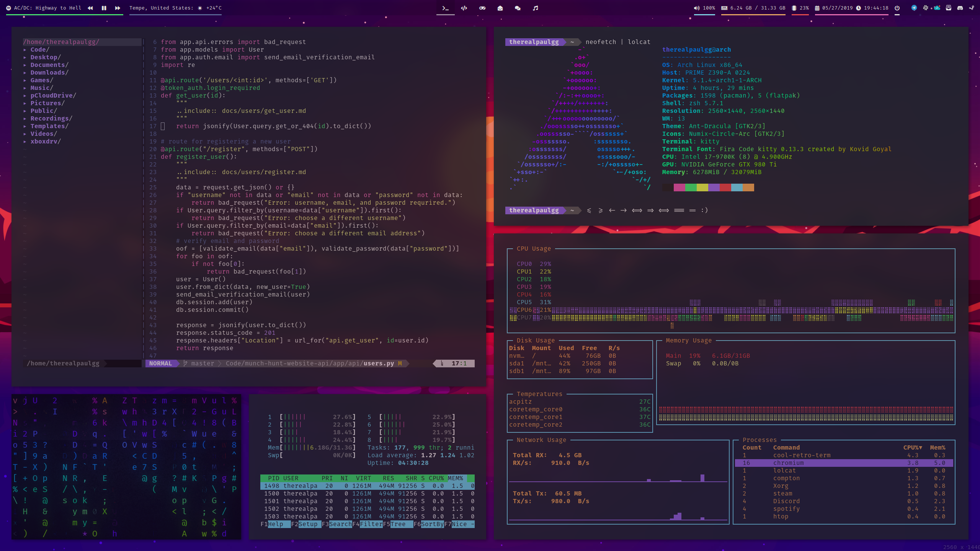Screen dimensions: 980x551
Task: Click the RAM memory icon in the bar
Action: (x=724, y=8)
